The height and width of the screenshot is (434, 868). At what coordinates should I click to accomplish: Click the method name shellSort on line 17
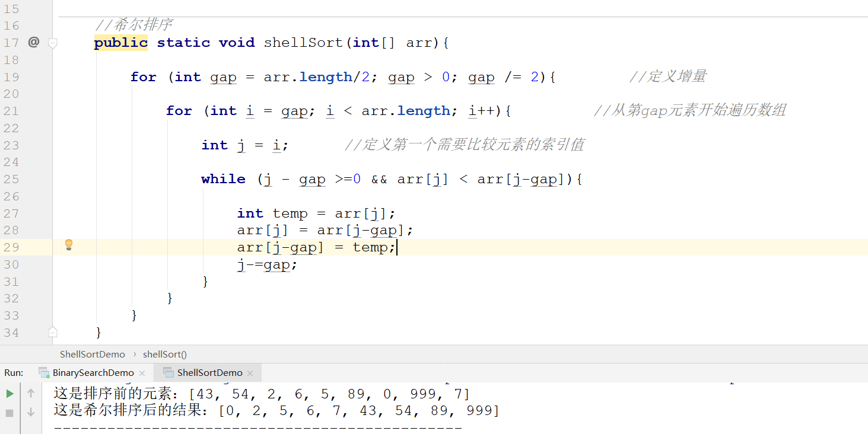pyautogui.click(x=304, y=43)
